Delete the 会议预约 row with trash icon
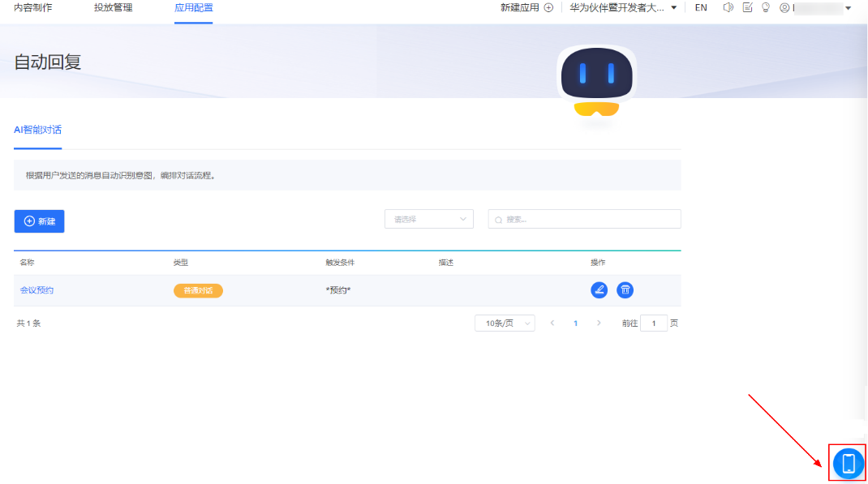Image resolution: width=868 pixels, height=484 pixels. coord(625,290)
